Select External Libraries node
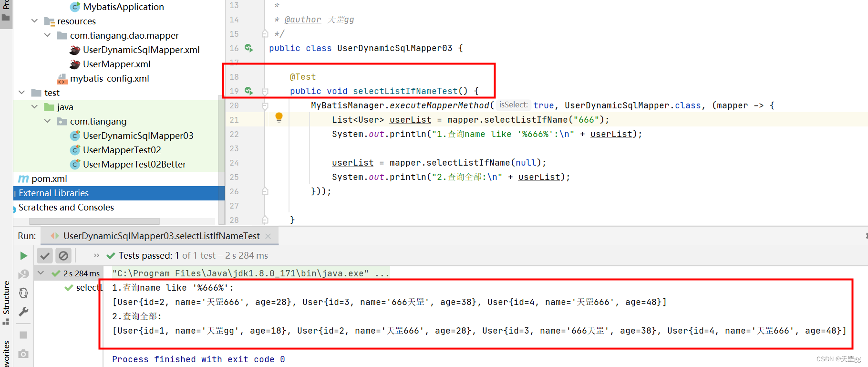The height and width of the screenshot is (367, 868). (119, 193)
